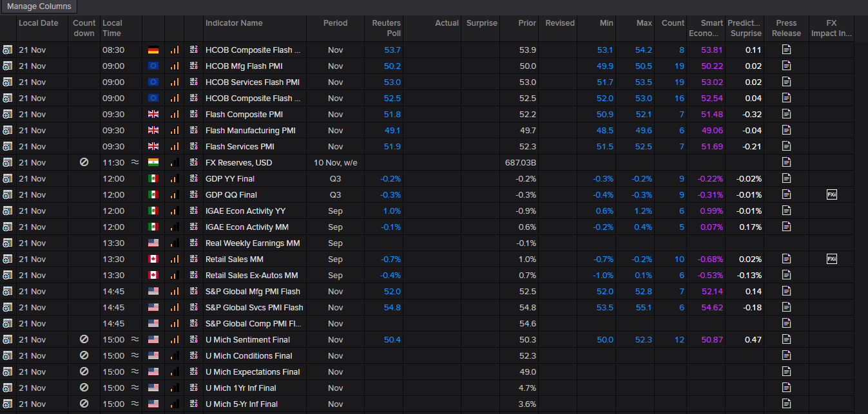868x414 pixels.
Task: Click FX impact icon in Canada Retail Sales MM row
Action: click(831, 259)
